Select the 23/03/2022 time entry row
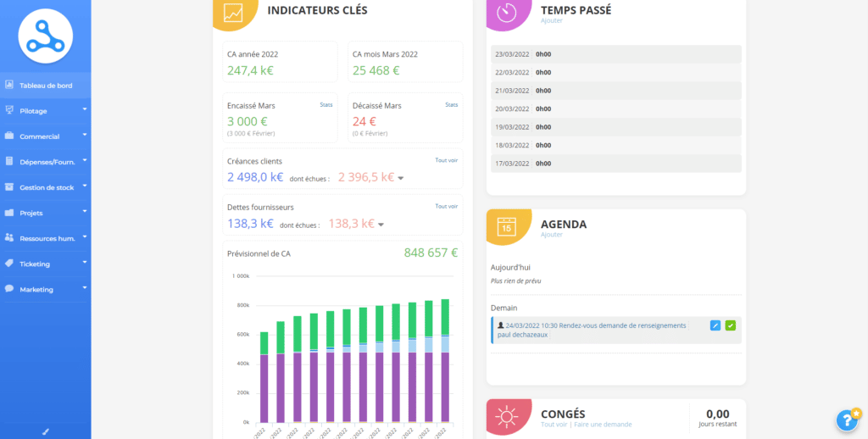Screen dimensions: 868x439 coord(615,54)
